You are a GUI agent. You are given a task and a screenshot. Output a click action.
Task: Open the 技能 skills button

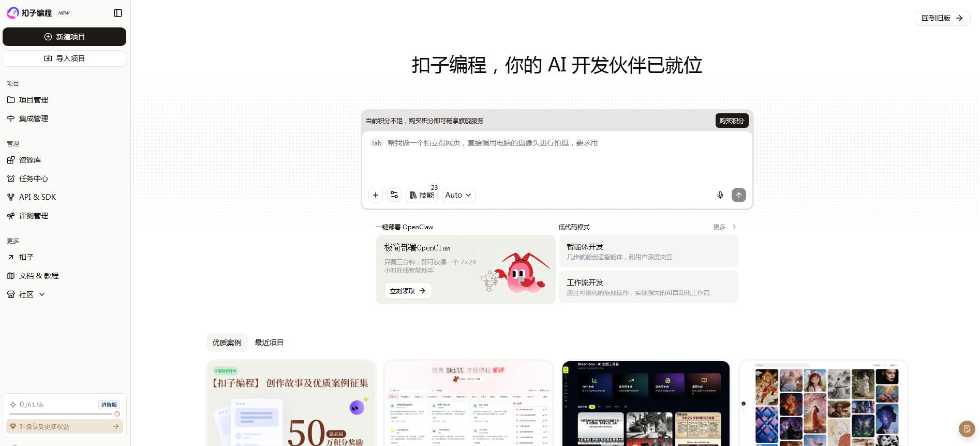tap(422, 195)
